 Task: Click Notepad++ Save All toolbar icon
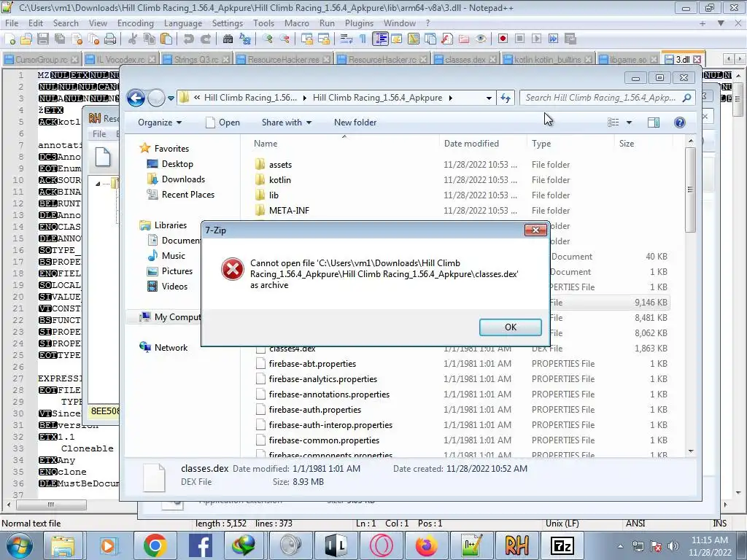[x=60, y=39]
